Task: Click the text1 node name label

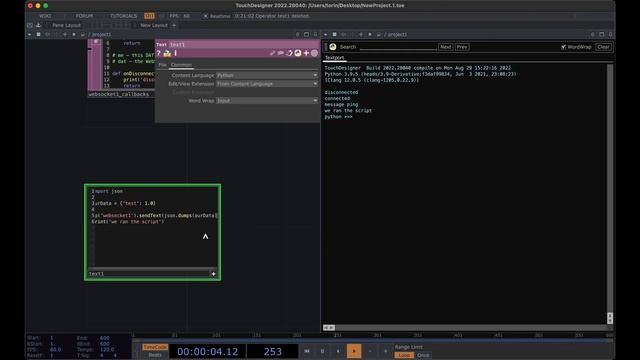Action: (96, 274)
